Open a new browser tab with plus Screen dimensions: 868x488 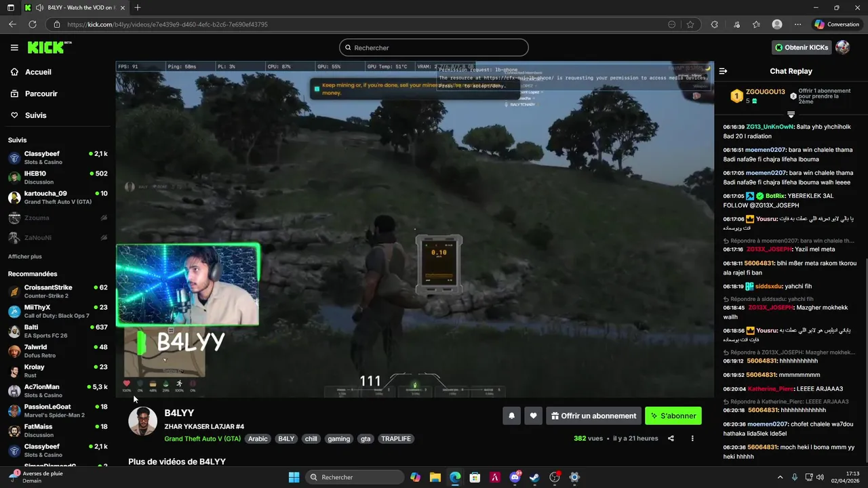[x=138, y=7]
